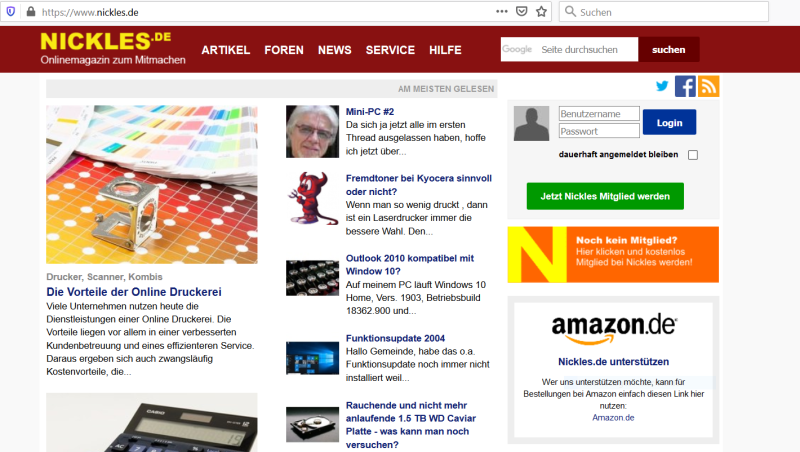800x452 pixels.
Task: Click the 'Nickles.de unterstützen' heading link
Action: [613, 362]
